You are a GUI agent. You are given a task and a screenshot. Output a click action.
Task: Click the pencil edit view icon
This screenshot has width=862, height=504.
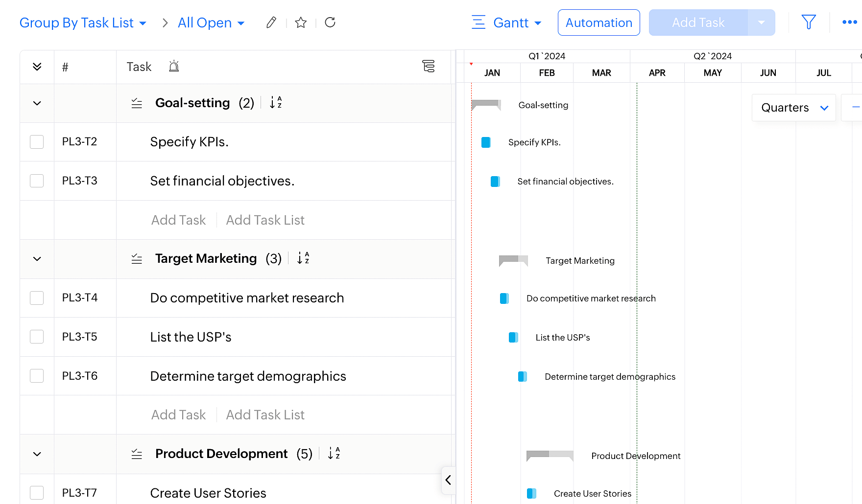click(271, 23)
